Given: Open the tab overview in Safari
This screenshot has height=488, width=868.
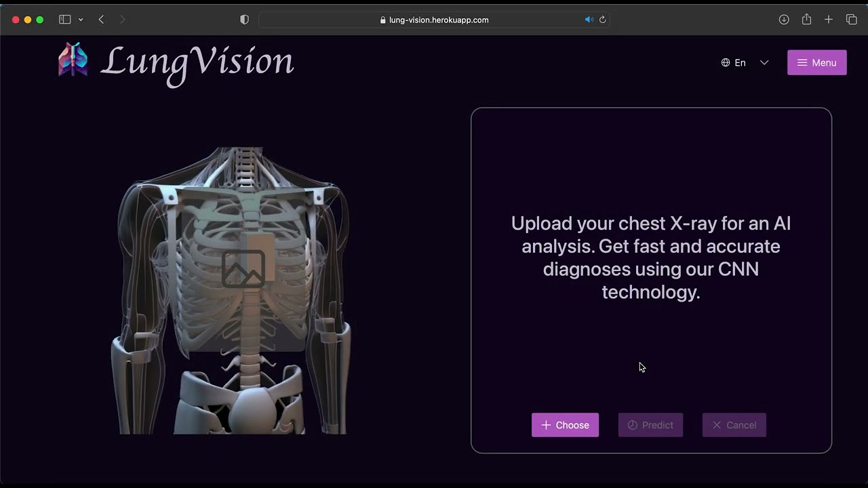Looking at the screenshot, I should 851,20.
